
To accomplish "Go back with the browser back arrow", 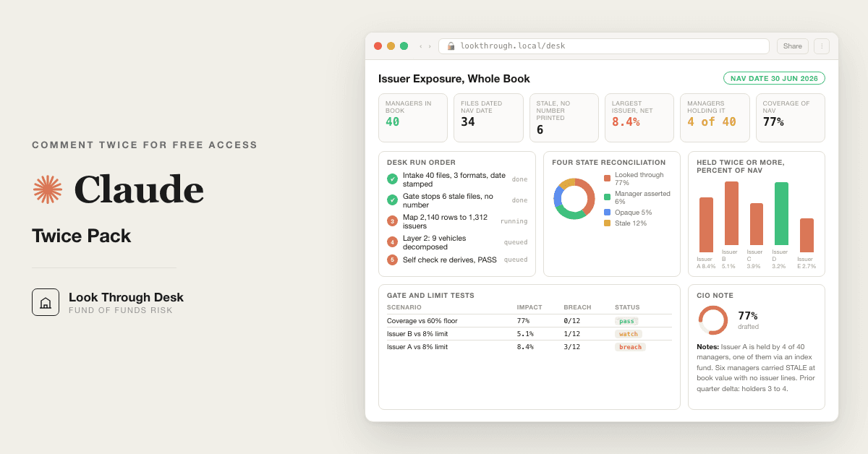I will (421, 46).
